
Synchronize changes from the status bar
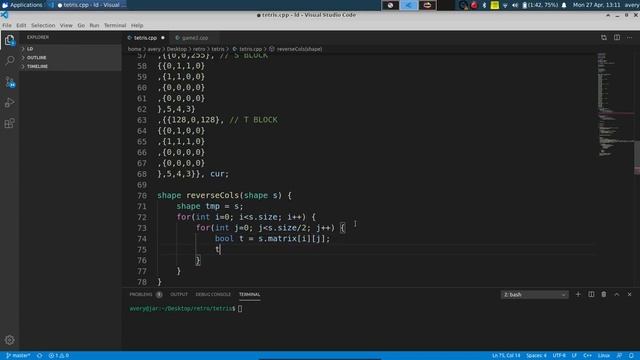tap(40, 356)
